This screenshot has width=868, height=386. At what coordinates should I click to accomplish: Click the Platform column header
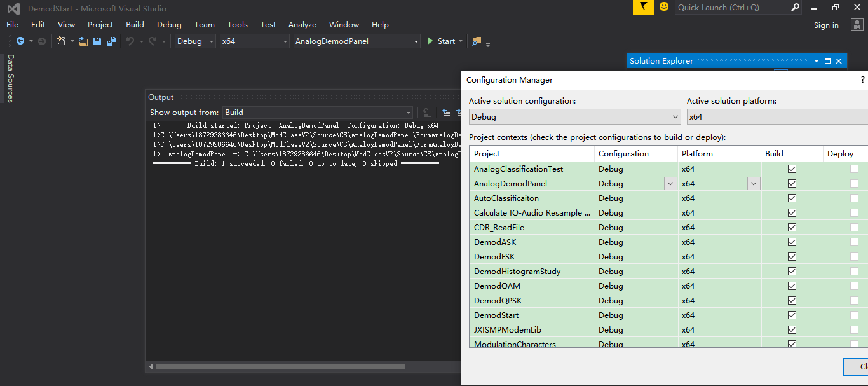(x=719, y=154)
